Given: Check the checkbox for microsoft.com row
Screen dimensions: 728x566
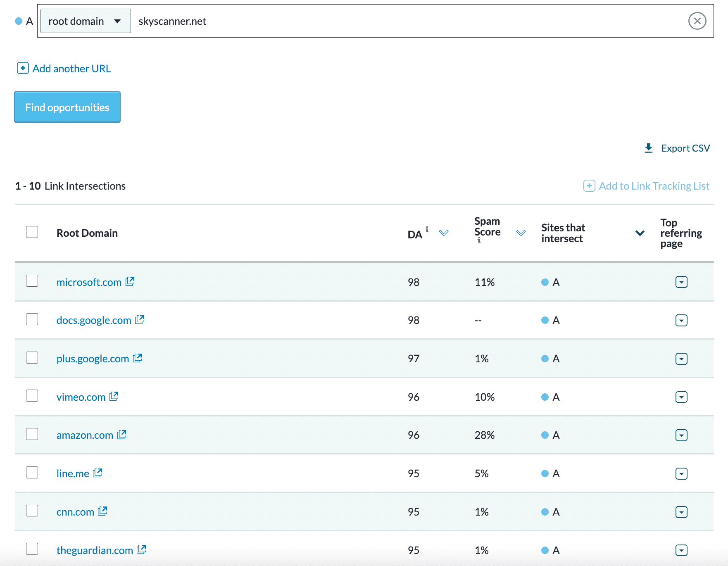Looking at the screenshot, I should point(32,281).
